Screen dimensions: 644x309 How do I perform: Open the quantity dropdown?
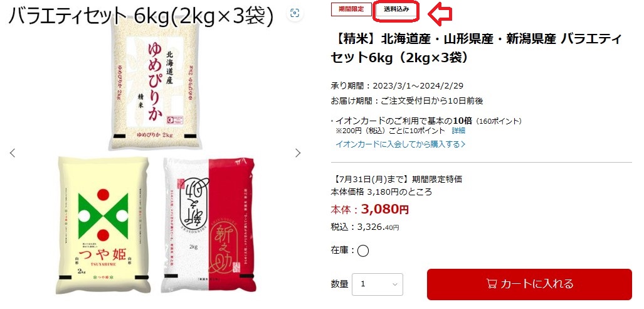coord(377,285)
